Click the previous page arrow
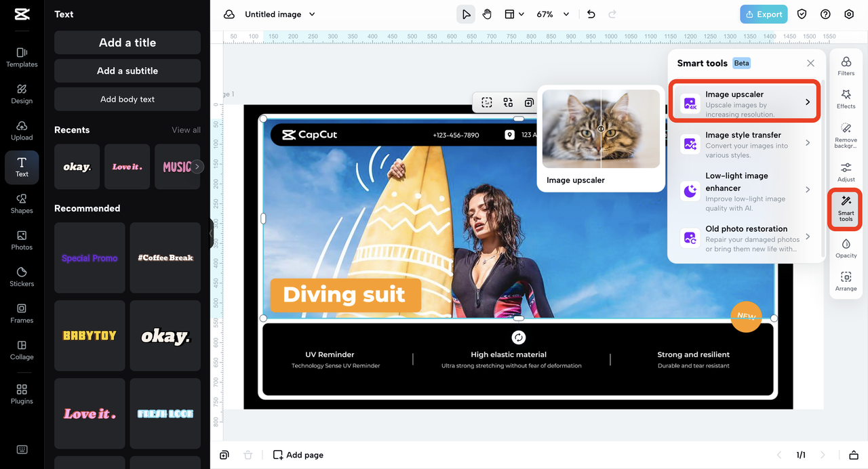Viewport: 868px width, 469px height. pos(778,455)
